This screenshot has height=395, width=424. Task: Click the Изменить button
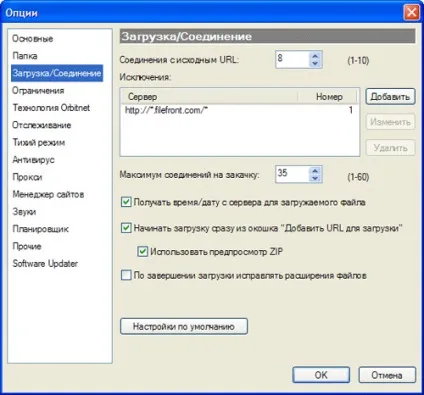[390, 122]
